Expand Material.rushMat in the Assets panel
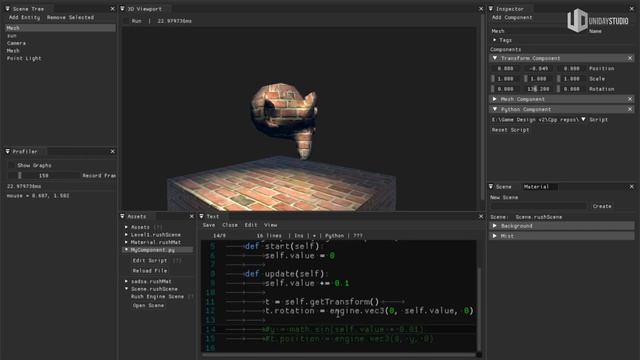This screenshot has height=360, width=640. coord(127,242)
